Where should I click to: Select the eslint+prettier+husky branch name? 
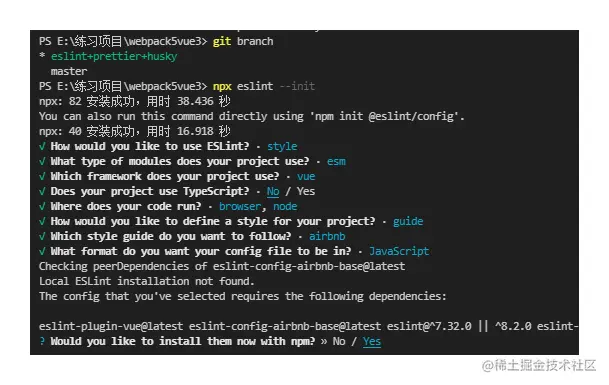pos(114,56)
